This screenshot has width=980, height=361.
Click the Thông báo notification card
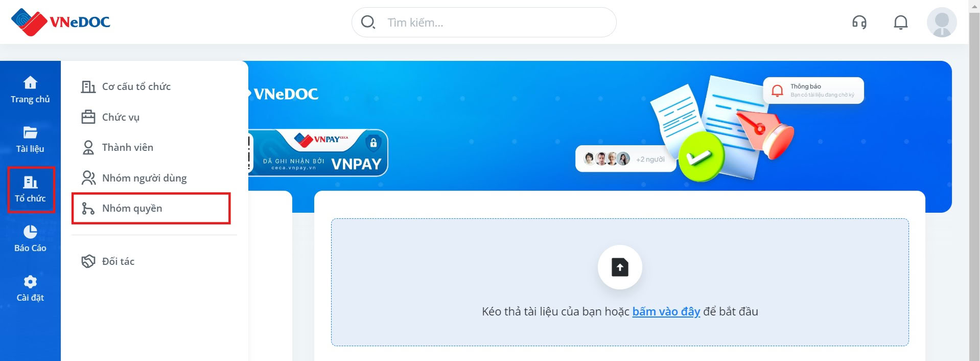point(813,91)
